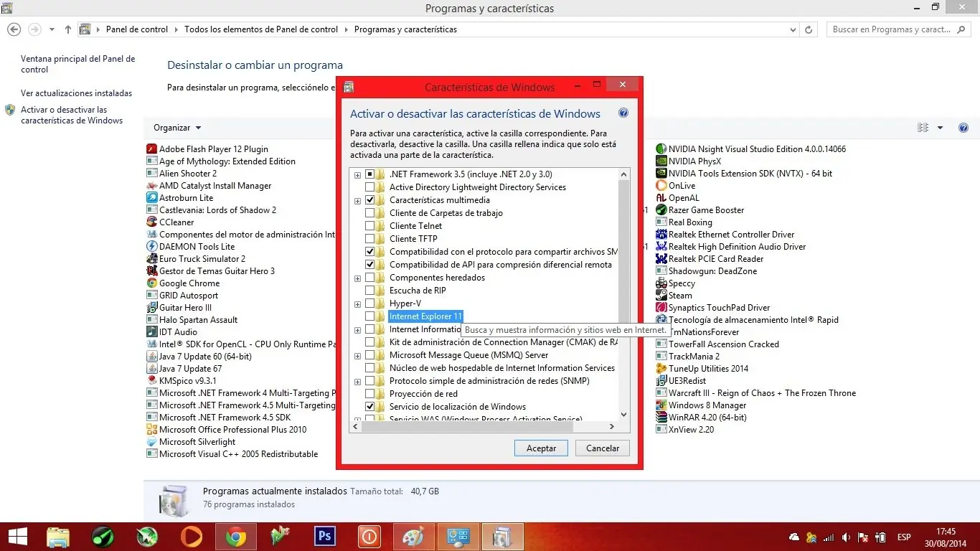
Task: Click the Aceptar button
Action: (542, 448)
